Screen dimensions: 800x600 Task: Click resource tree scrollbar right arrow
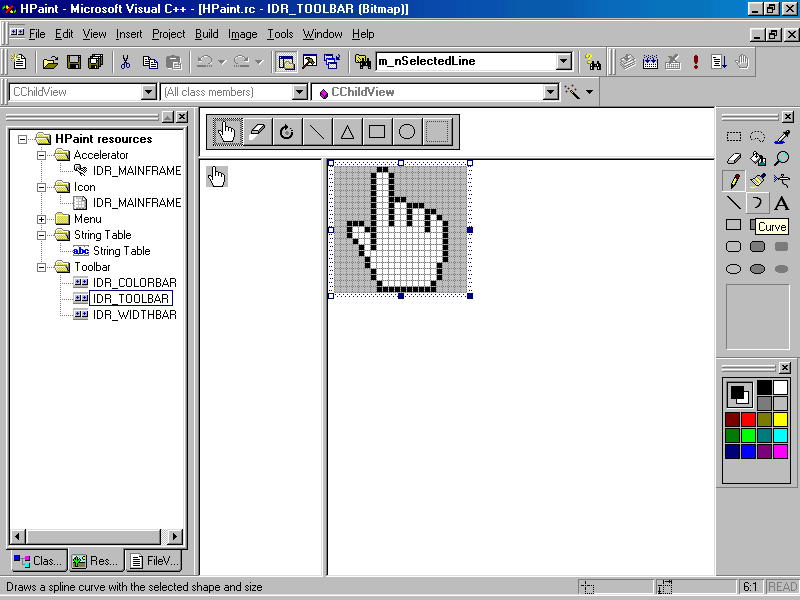tap(174, 536)
